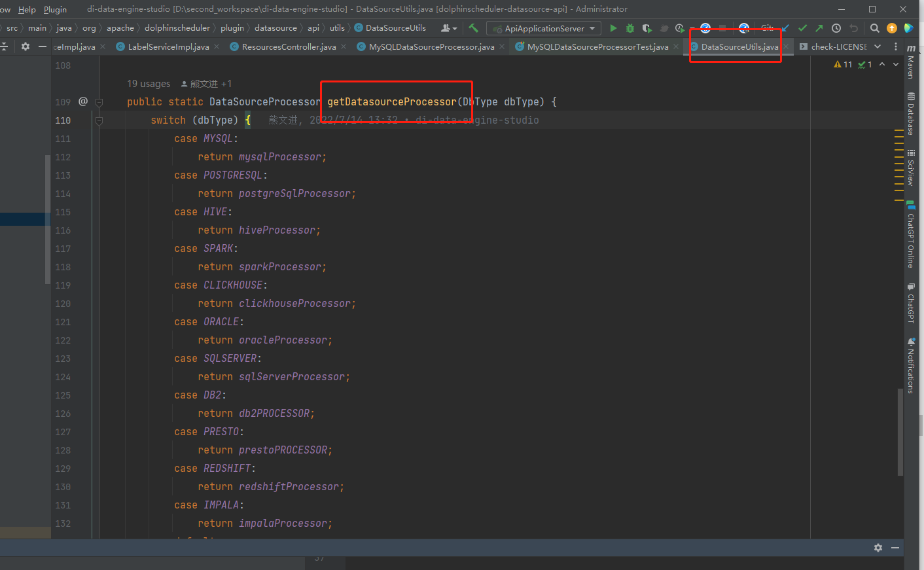Open the Notifications side panel
The width and height of the screenshot is (924, 570).
(911, 366)
